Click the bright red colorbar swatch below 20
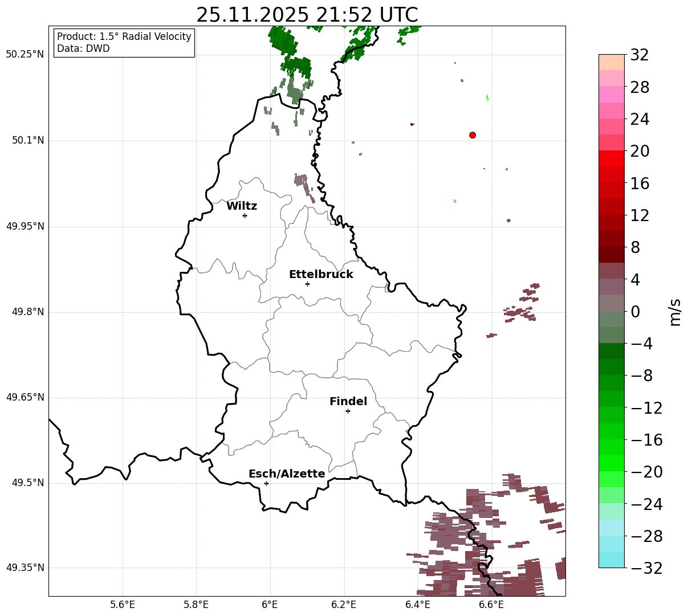The height and width of the screenshot is (616, 688). [x=612, y=158]
